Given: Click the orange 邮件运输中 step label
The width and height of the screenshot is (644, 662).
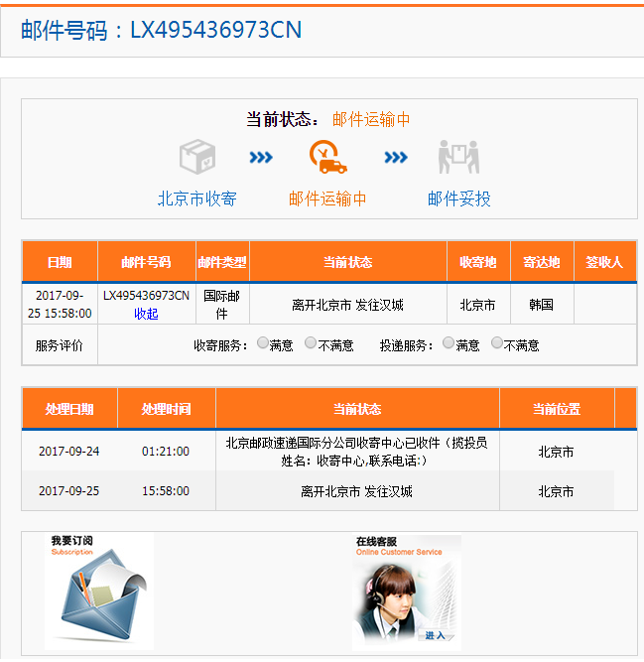Looking at the screenshot, I should pos(327,199).
